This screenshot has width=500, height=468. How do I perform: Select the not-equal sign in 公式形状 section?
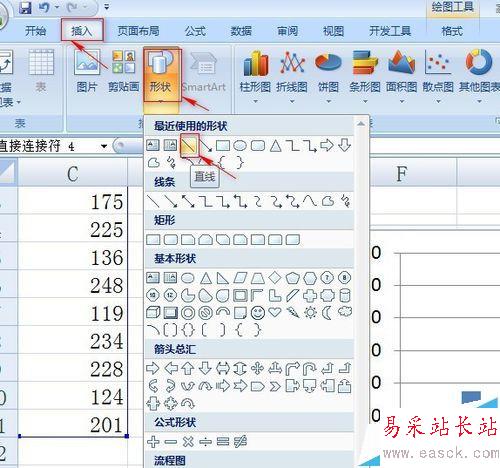[x=240, y=442]
